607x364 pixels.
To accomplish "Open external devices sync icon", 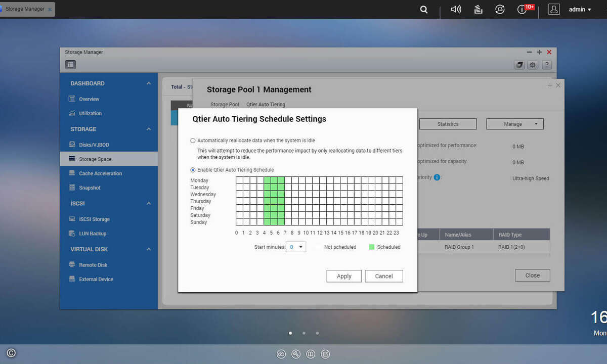I will pos(500,10).
